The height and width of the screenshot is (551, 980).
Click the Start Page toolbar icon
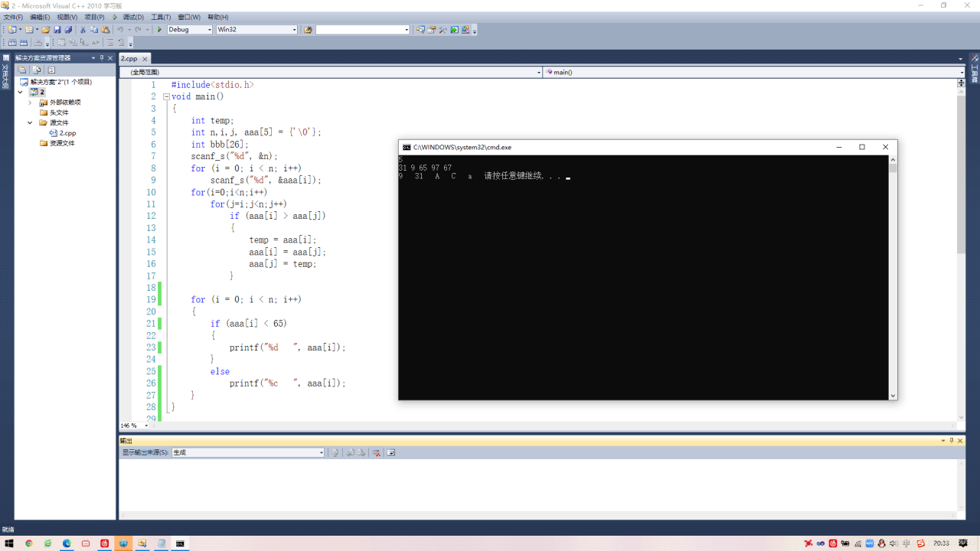pos(454,30)
